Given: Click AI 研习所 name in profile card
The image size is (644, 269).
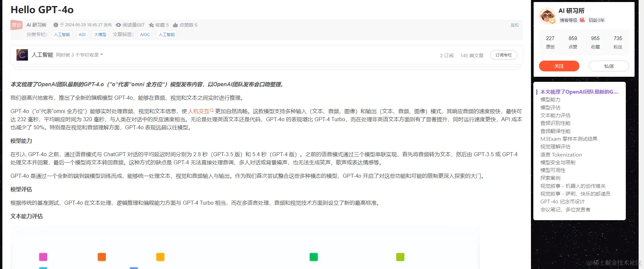Looking at the screenshot, I should click(x=571, y=11).
